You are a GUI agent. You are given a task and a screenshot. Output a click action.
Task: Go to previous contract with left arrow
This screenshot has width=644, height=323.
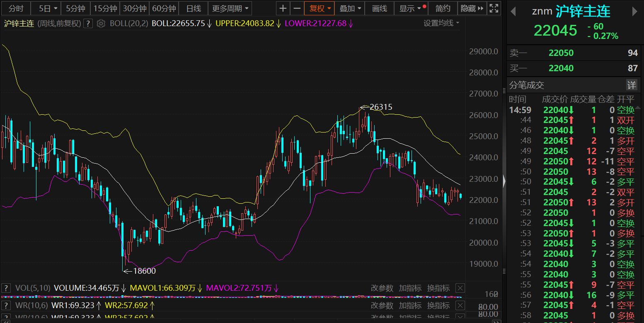click(513, 12)
